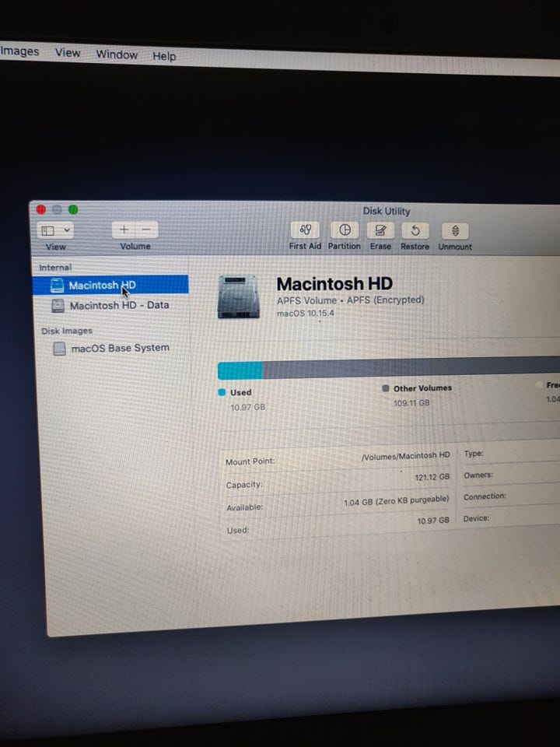The image size is (560, 747).
Task: Click the Internal sidebar section header
Action: 55,267
